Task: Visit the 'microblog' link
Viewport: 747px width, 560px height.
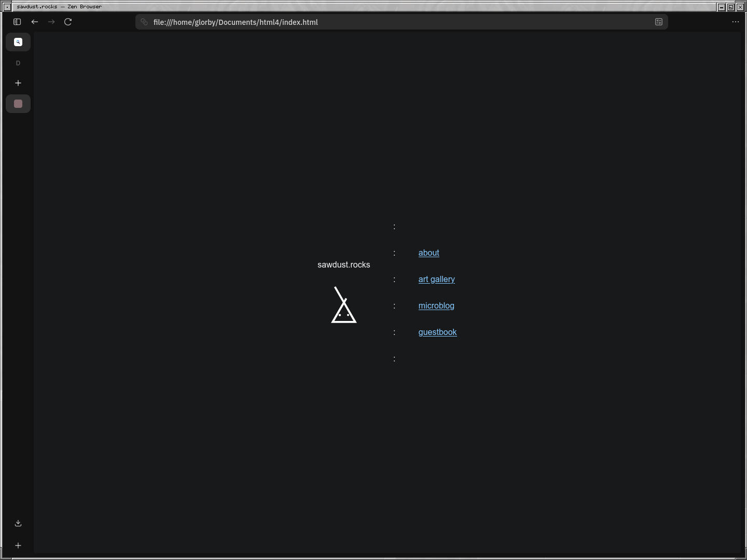Action: pos(436,306)
